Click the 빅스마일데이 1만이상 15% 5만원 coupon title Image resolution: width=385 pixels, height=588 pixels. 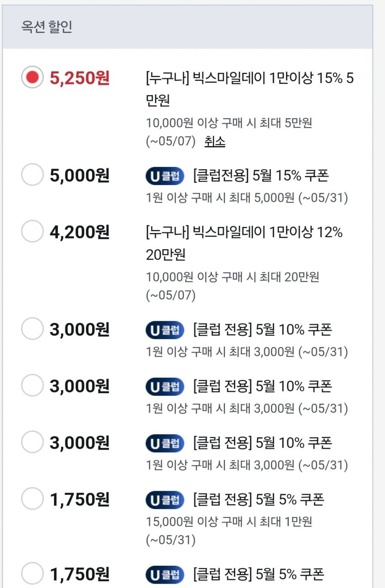250,89
